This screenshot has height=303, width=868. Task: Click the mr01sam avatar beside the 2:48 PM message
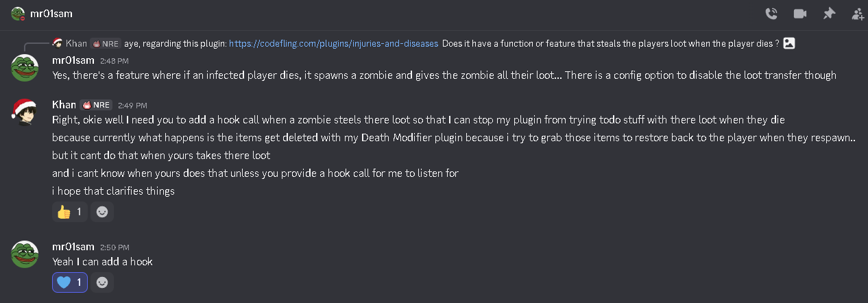24,67
